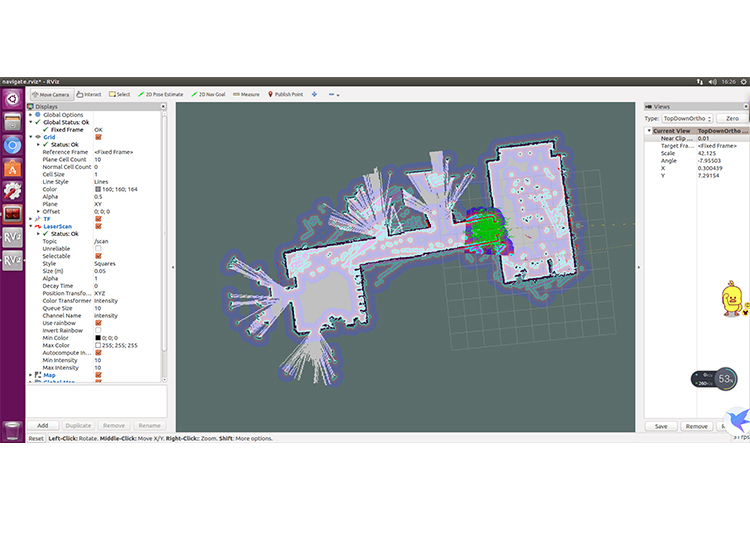Viewport: 750px width, 551px height.
Task: Click the Add display button
Action: 42,425
